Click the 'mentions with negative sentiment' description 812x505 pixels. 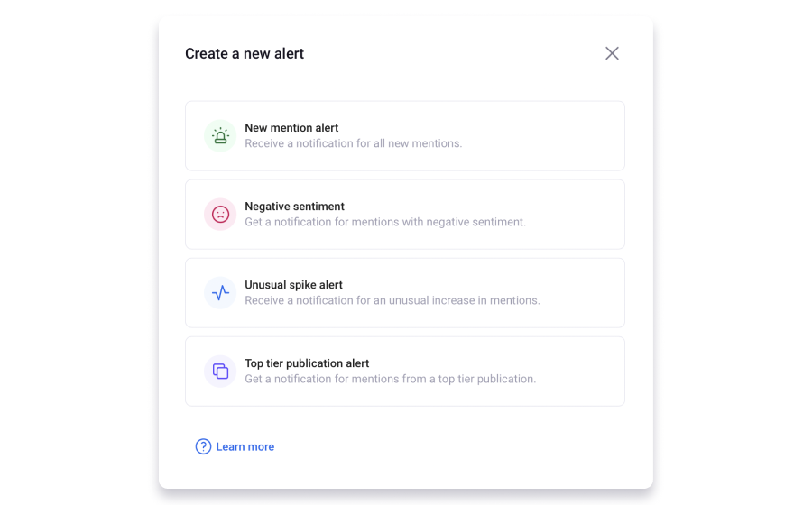384,222
